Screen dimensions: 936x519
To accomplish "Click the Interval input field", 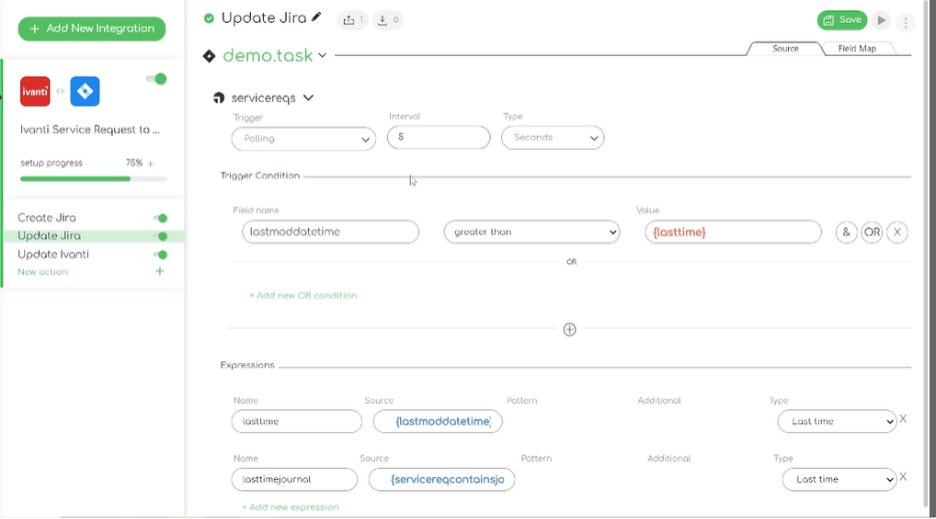I will point(439,137).
